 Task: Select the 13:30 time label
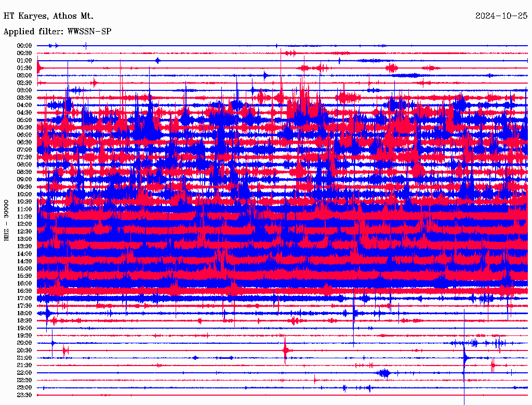coord(24,247)
